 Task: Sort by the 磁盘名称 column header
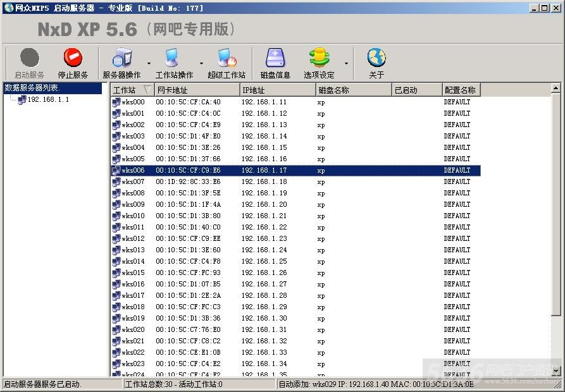[x=354, y=90]
